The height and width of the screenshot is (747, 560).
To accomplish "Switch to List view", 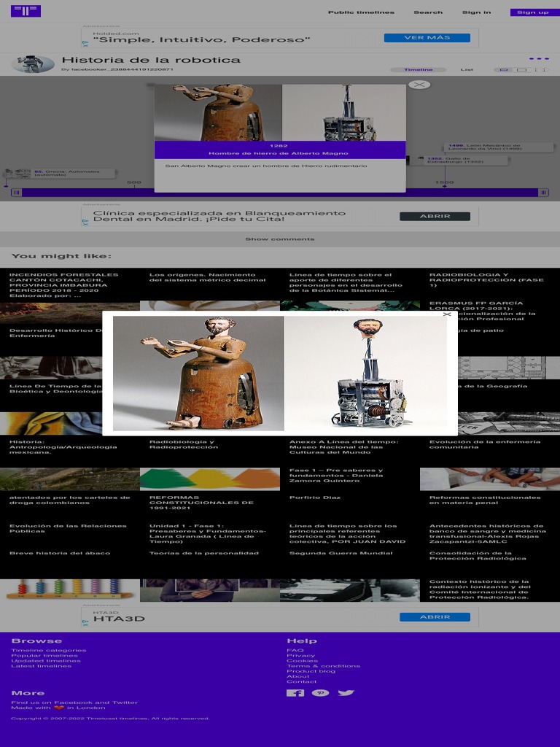I will 467,70.
